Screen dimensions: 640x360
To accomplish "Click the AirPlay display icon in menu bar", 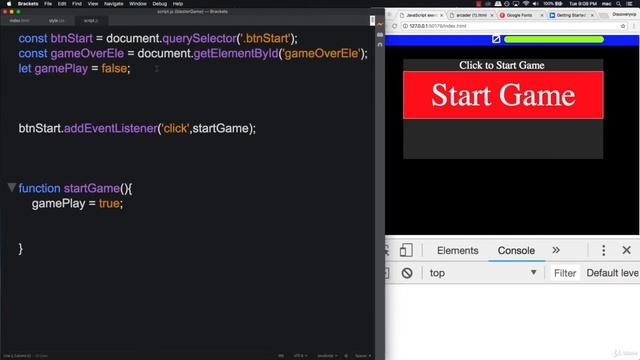I will point(516,4).
